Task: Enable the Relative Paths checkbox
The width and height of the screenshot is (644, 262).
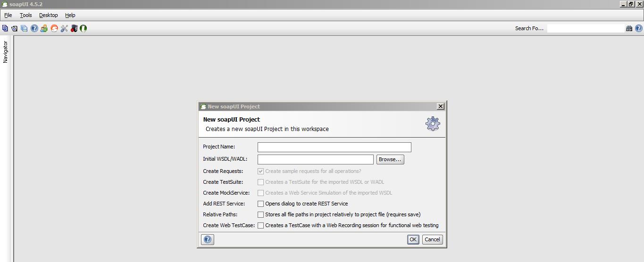Action: [x=260, y=214]
